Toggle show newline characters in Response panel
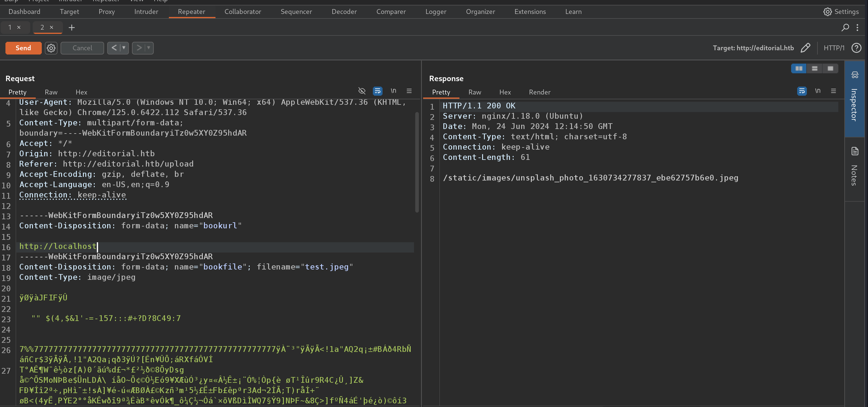868x407 pixels. pos(817,91)
